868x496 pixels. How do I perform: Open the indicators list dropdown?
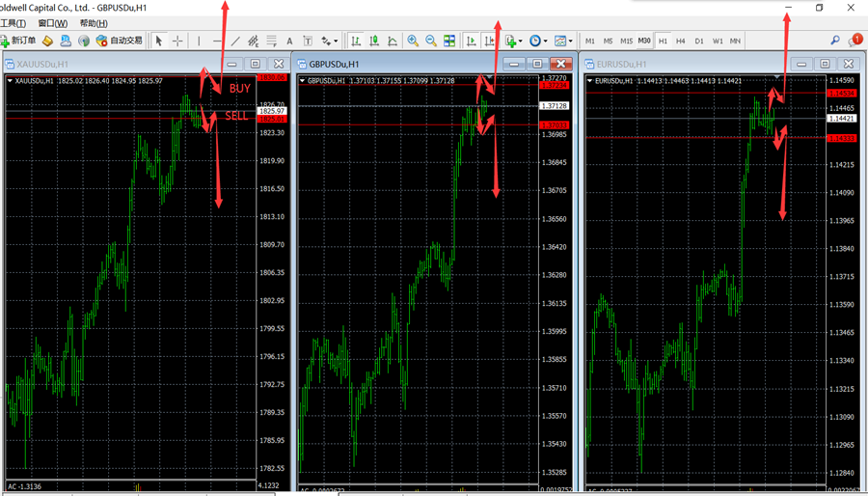tap(514, 41)
